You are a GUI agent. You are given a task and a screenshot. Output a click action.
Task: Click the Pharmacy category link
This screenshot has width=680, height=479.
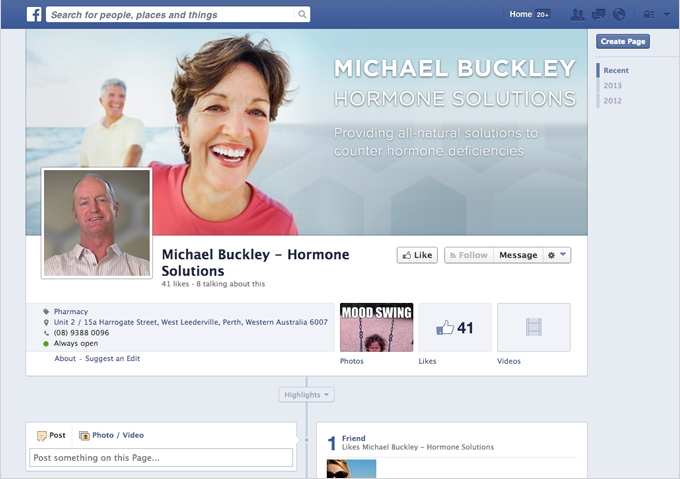(71, 311)
